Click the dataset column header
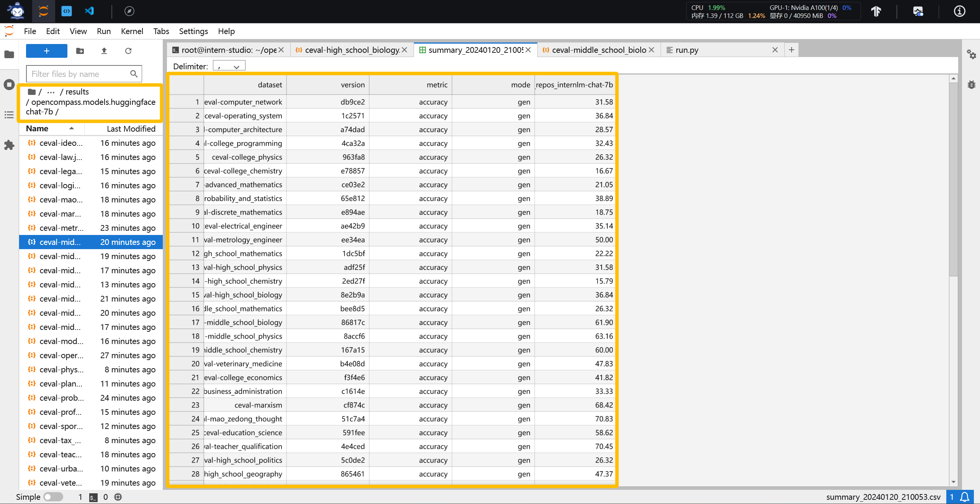980x504 pixels. pos(245,85)
